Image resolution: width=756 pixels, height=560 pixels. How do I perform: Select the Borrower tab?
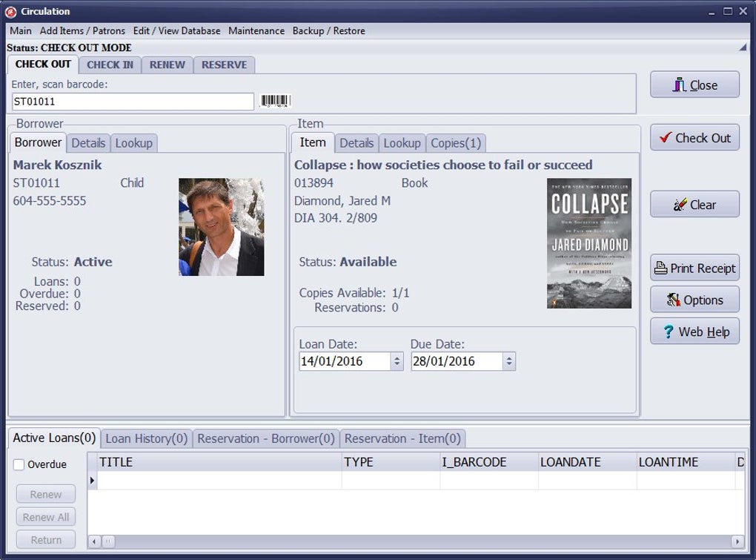click(x=38, y=142)
